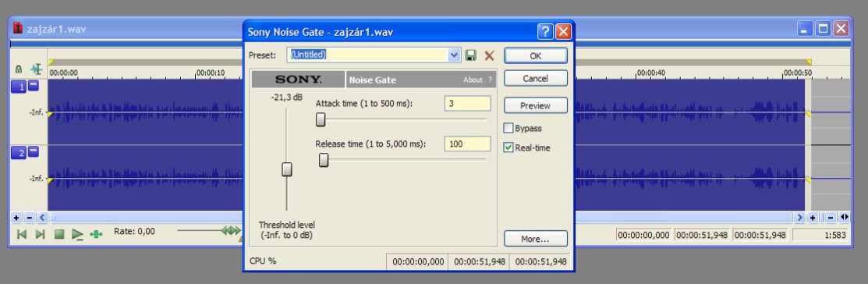Click main window selection start 00:00:00,000

pos(643,235)
